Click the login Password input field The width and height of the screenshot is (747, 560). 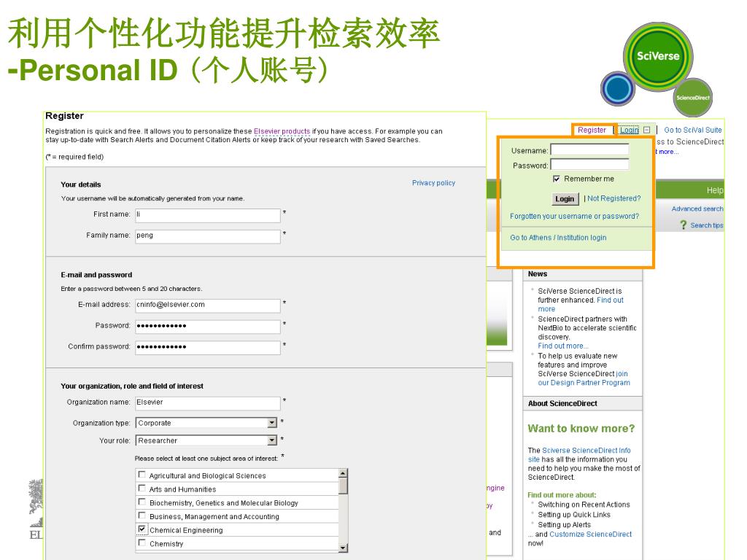[x=589, y=165]
